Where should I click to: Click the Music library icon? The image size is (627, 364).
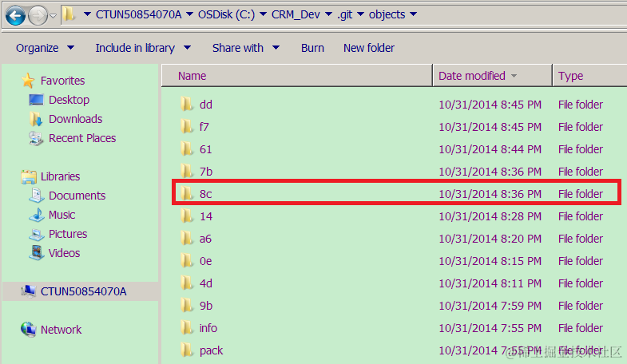[x=37, y=215]
